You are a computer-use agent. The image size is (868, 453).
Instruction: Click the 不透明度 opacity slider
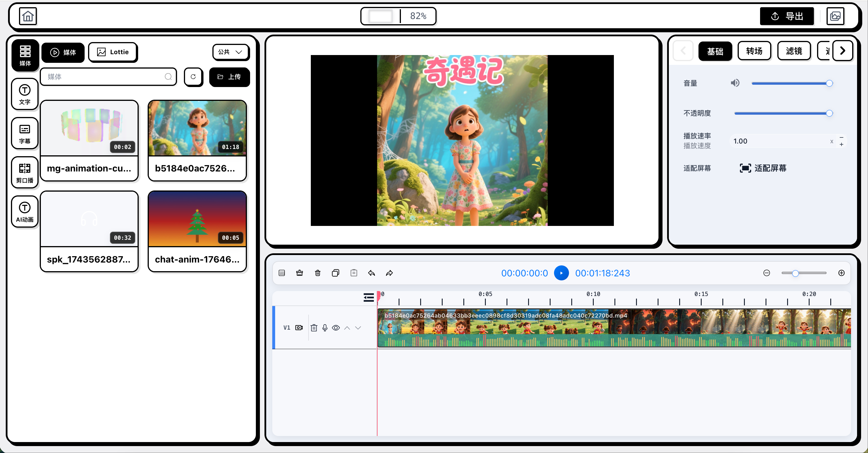click(x=781, y=113)
